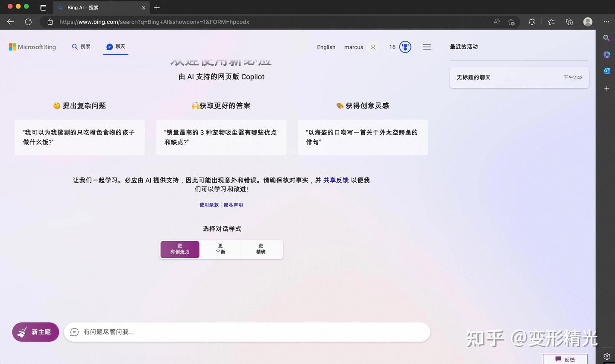Screen dimensions: 615x364
Task: Click the 下午2:43 timestamp
Action: [x=573, y=77]
